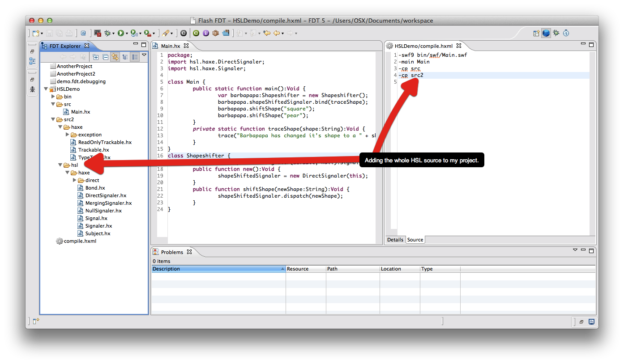This screenshot has width=624, height=364.
Task: Switch to the Source tab
Action: pyautogui.click(x=415, y=240)
